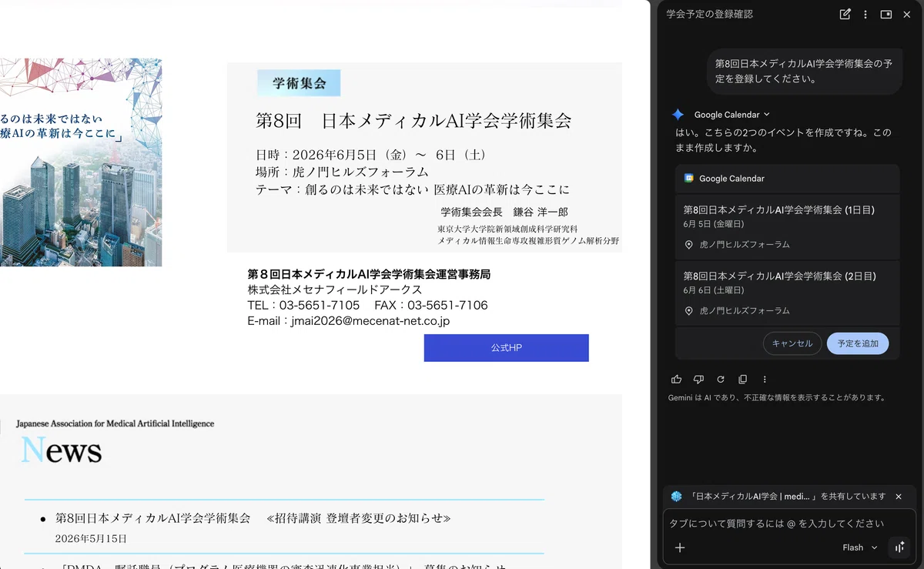Click the News heading
The image size is (924, 569).
pos(61,450)
